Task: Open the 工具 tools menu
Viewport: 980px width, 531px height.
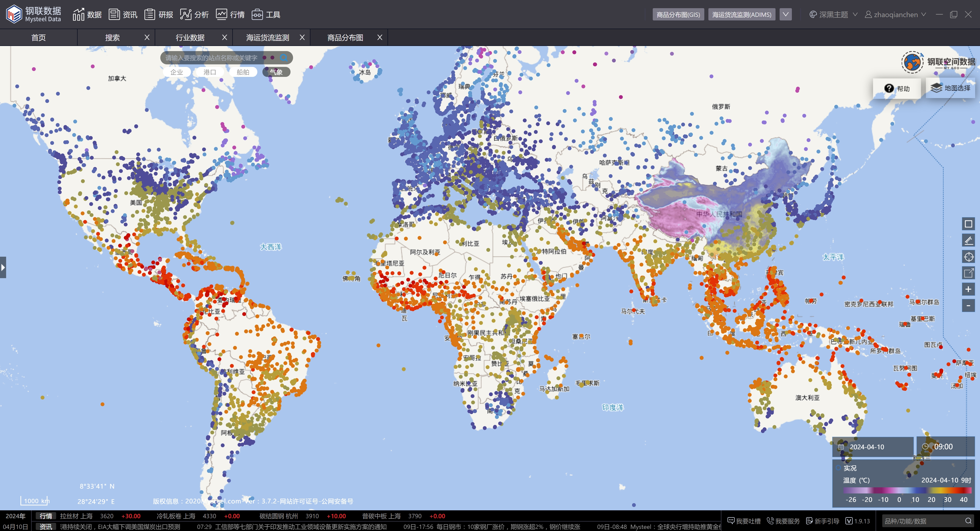Action: pos(266,15)
